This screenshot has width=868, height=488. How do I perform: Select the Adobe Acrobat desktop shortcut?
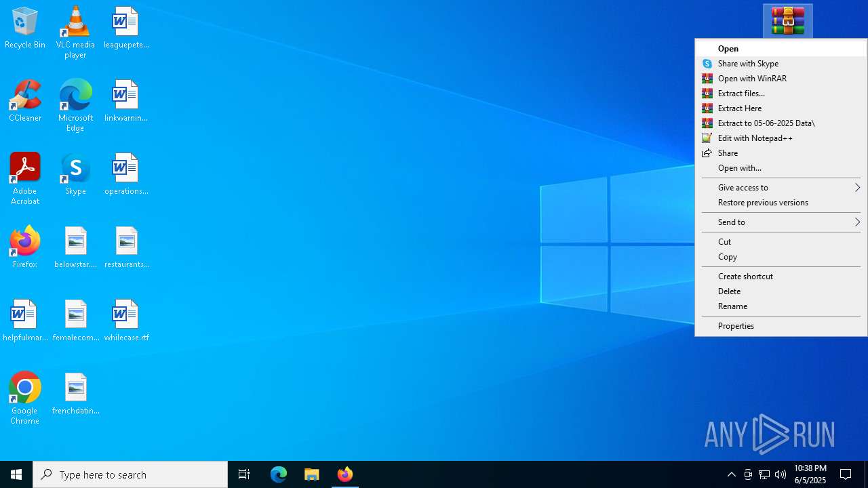[x=25, y=179]
